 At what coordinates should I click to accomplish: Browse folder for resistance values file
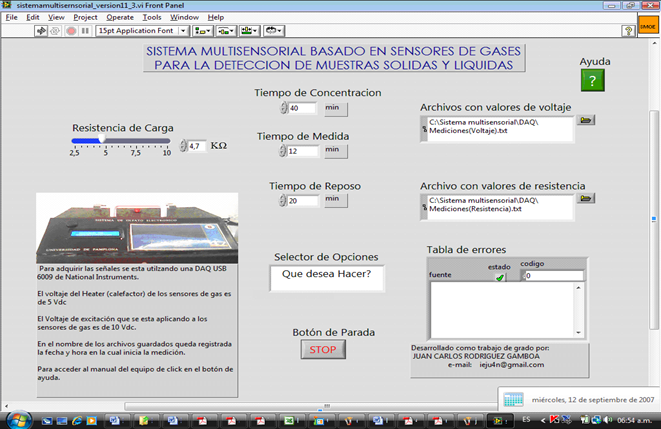point(586,200)
